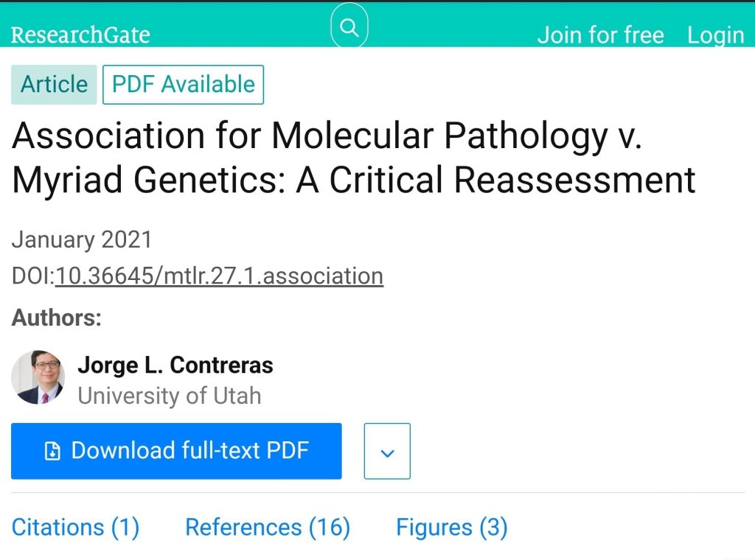
Task: Open author name Jorge L. Contreras
Action: (175, 365)
